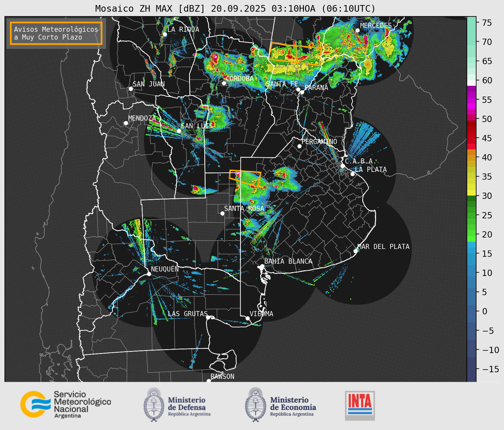
Task: Click the C.A.B.A. city marker dot
Action: (x=343, y=166)
